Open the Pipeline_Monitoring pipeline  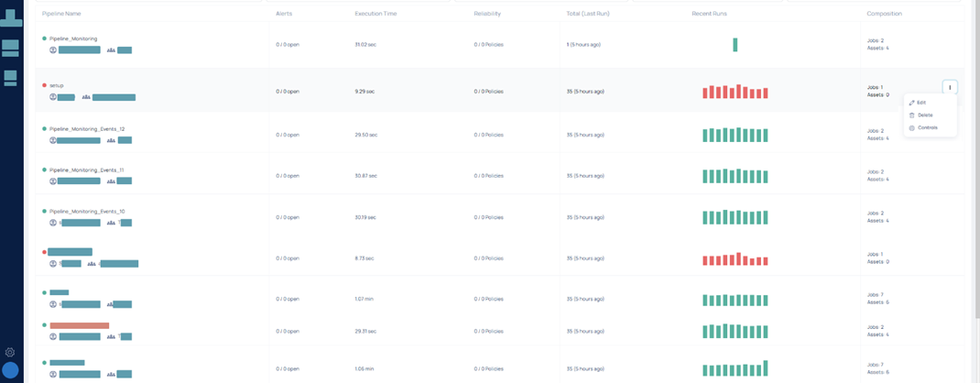pyautogui.click(x=73, y=38)
